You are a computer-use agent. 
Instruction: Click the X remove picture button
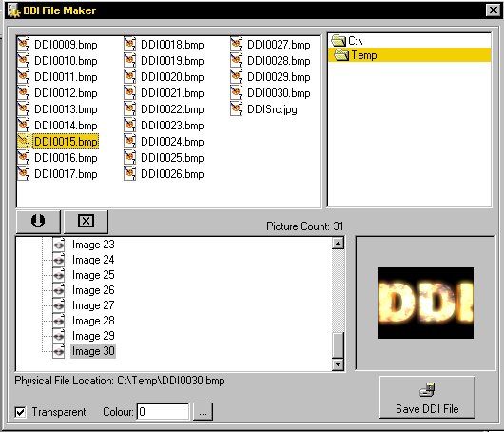pyautogui.click(x=86, y=222)
